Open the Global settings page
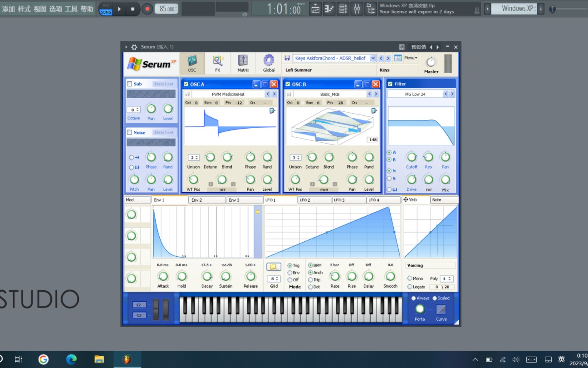 click(269, 64)
